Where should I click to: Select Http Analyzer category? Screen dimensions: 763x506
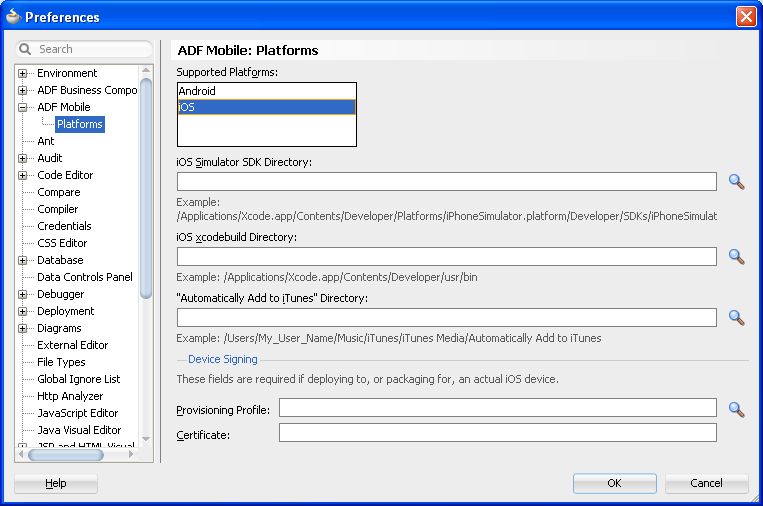pos(70,396)
